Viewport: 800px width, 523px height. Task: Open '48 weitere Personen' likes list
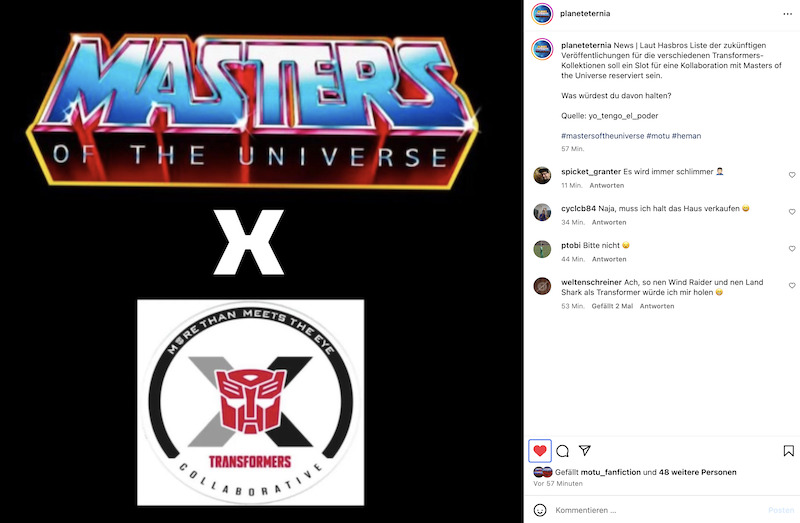[697, 472]
